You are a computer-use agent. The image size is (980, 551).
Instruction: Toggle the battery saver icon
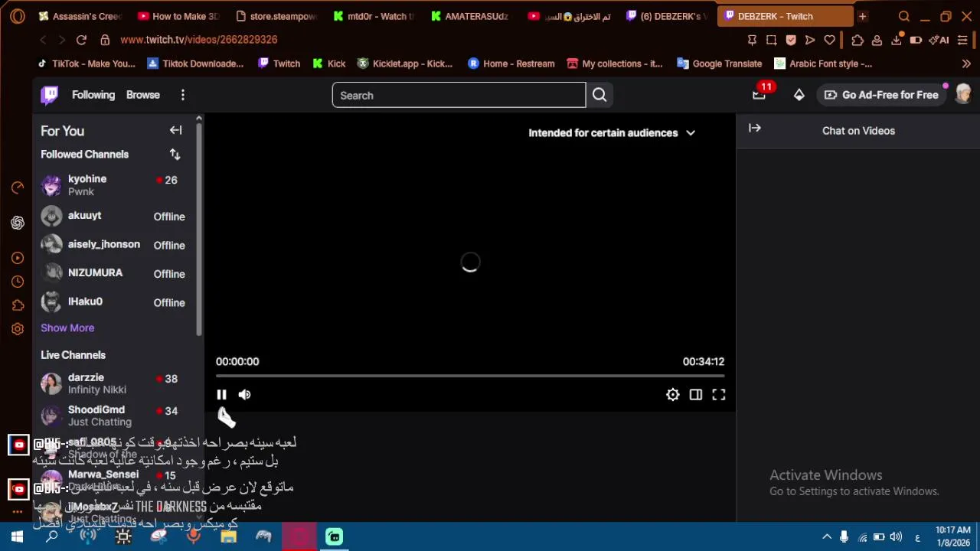pyautogui.click(x=916, y=40)
